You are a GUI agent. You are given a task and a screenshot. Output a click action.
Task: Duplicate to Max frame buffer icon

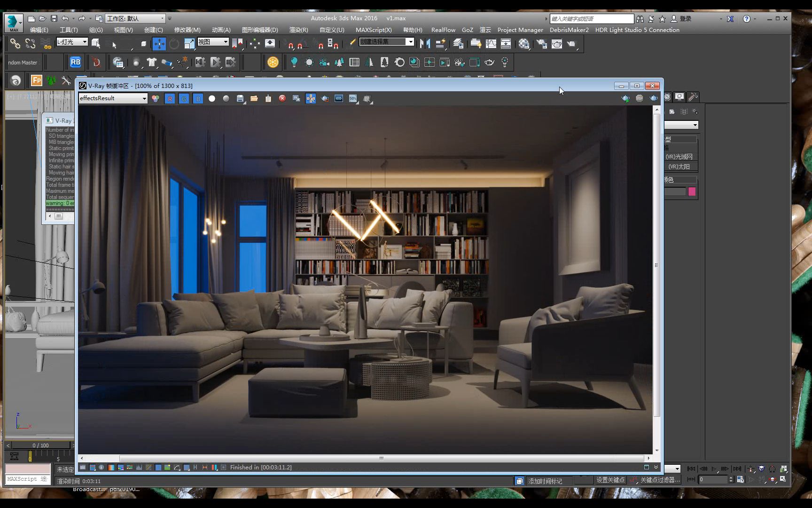point(297,99)
